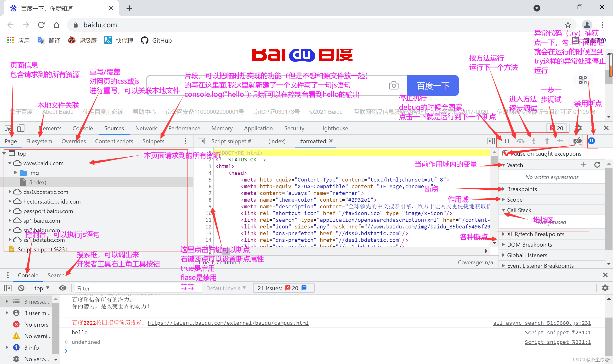613x364 pixels.
Task: Open the GitHub bookmark
Action: click(156, 40)
